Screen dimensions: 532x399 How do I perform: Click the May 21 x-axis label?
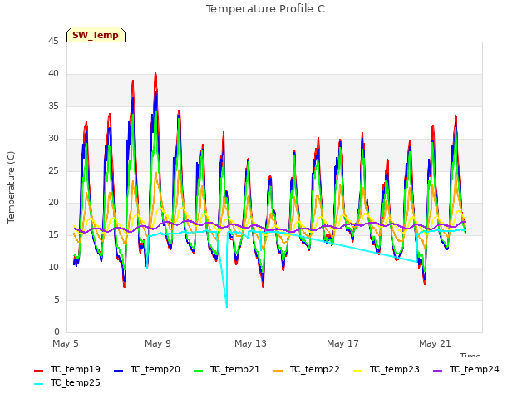tap(435, 343)
